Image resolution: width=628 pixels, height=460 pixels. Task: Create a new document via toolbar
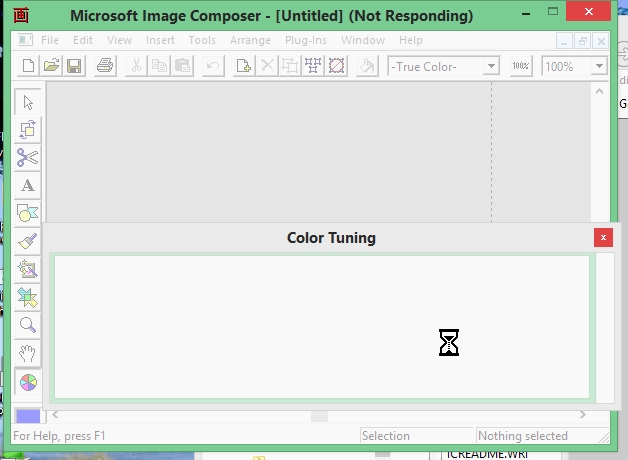[28, 66]
